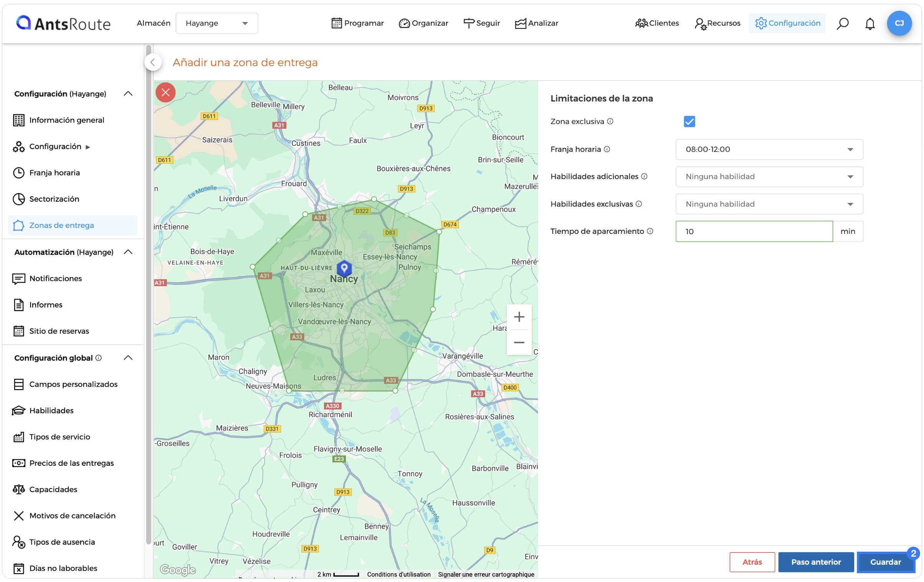Open Conditions d'utilisation map link
The width and height of the screenshot is (924, 582).
(399, 574)
